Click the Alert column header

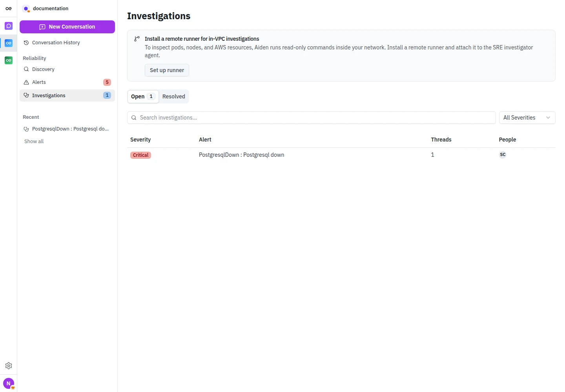(x=205, y=140)
